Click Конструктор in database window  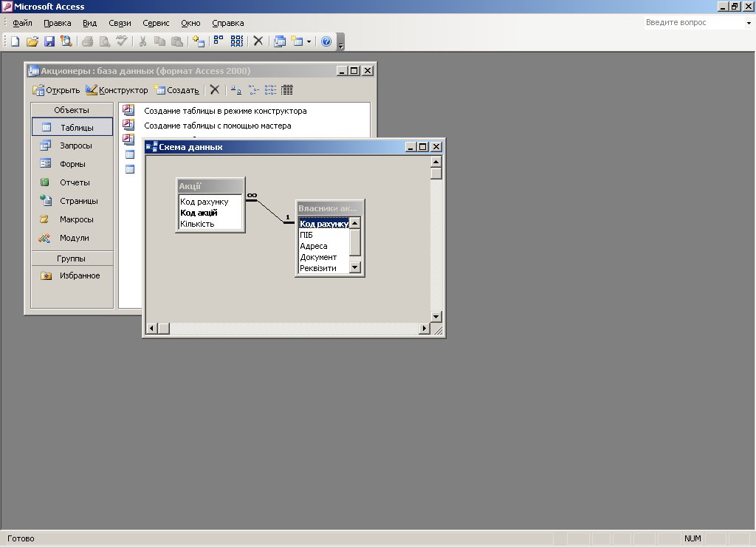click(117, 90)
